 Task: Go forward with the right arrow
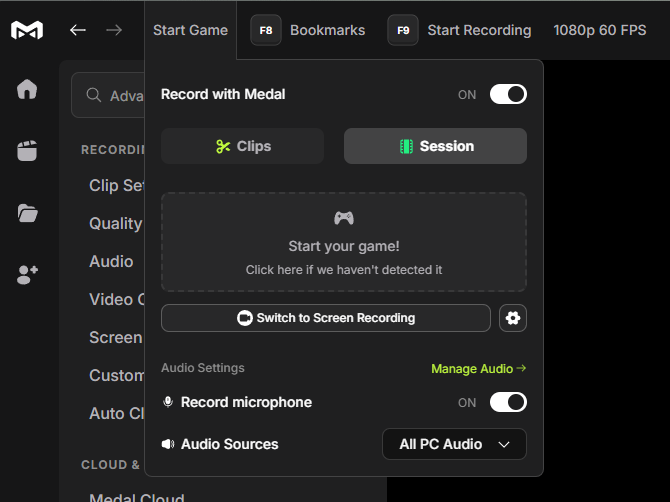[114, 30]
